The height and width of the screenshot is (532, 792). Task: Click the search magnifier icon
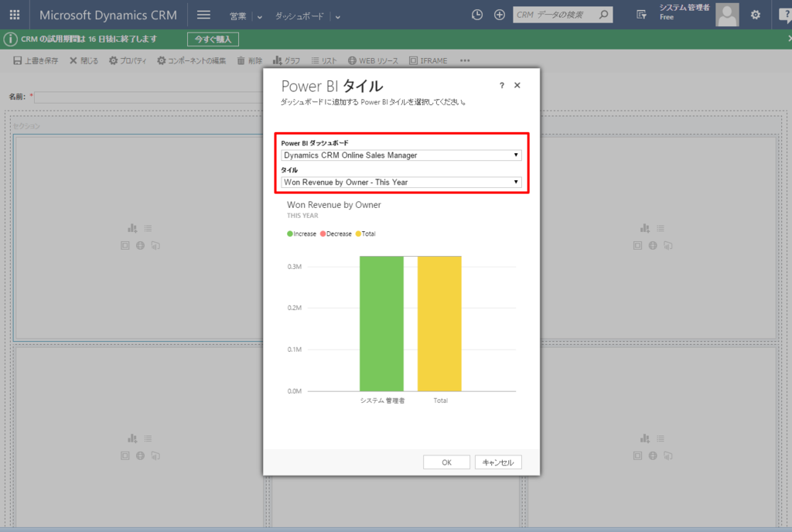pos(603,15)
